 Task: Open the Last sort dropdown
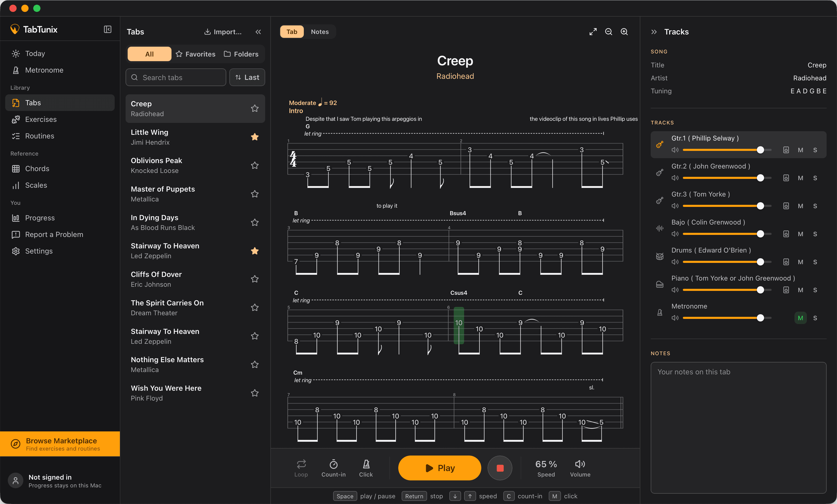(x=247, y=77)
